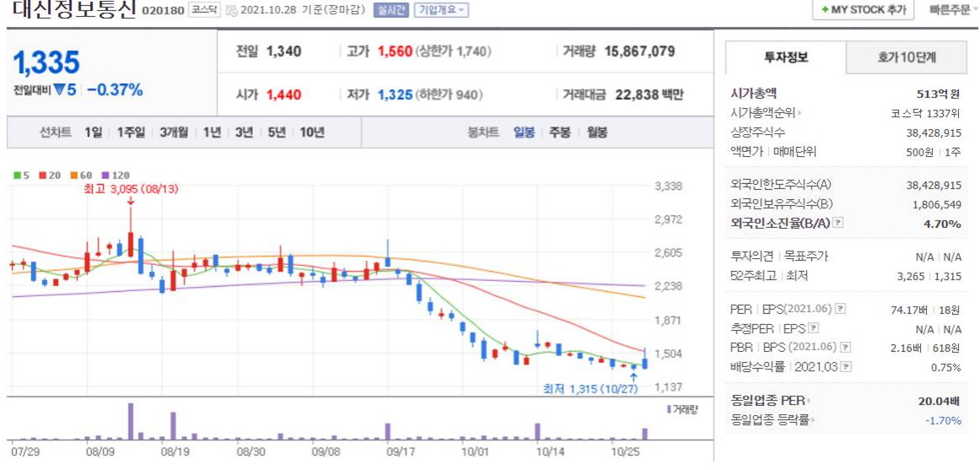The width and height of the screenshot is (980, 470).
Task: Click the green 5-day moving average legend
Action: [x=22, y=176]
